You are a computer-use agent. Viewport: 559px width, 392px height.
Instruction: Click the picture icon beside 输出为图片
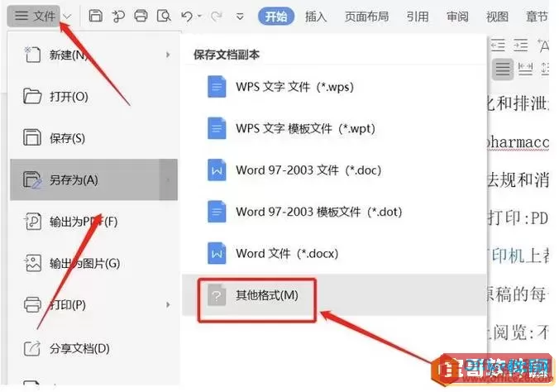click(32, 263)
